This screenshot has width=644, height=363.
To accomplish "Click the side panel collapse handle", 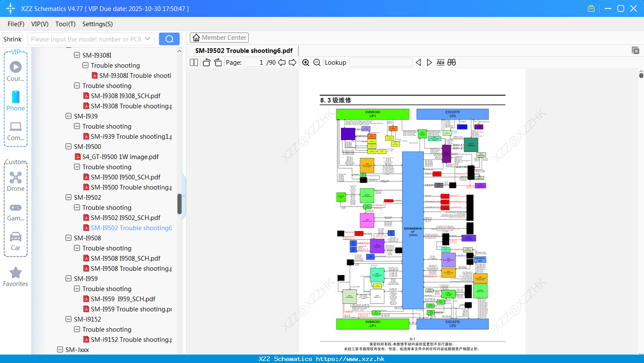I will (x=184, y=196).
